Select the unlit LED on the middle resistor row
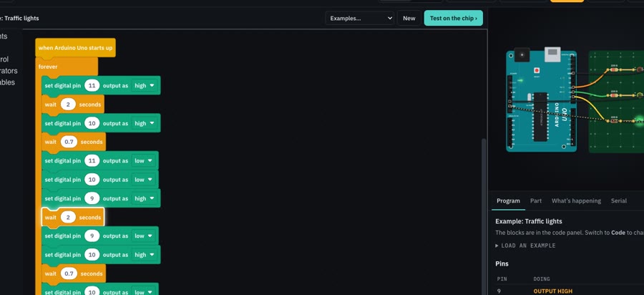Image resolution: width=644 pixels, height=295 pixels. coord(640,95)
